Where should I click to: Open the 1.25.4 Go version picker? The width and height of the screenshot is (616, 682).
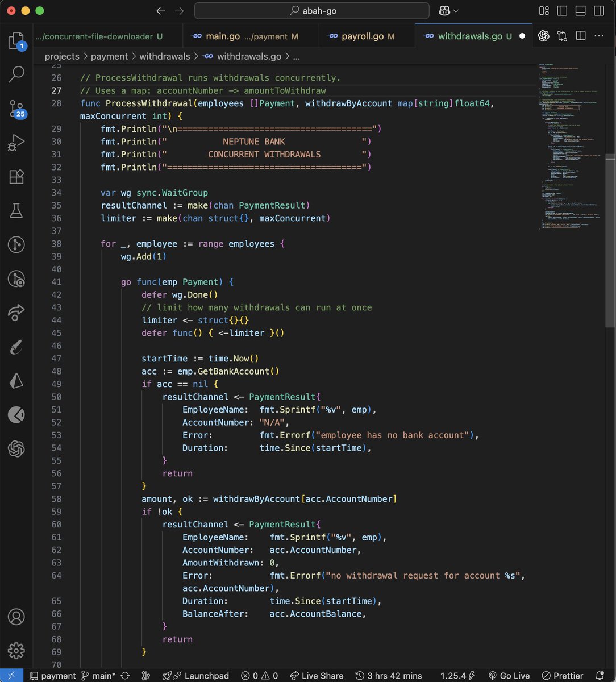click(457, 676)
